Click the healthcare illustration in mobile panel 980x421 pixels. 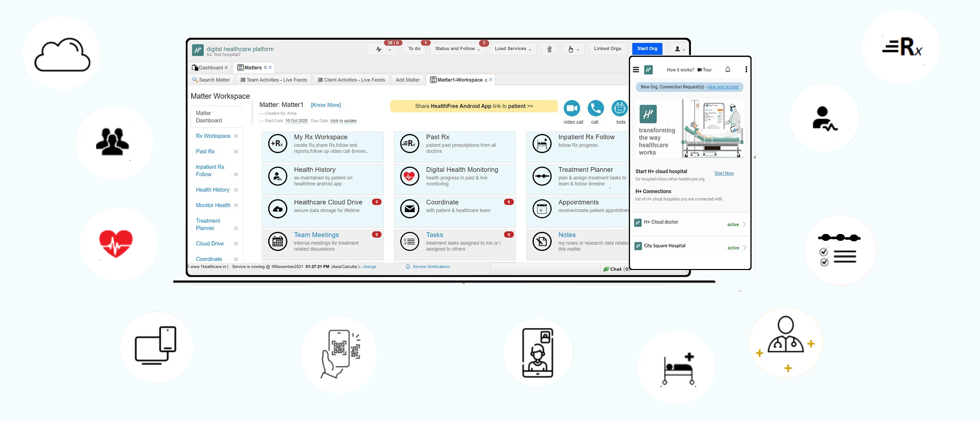click(x=713, y=129)
